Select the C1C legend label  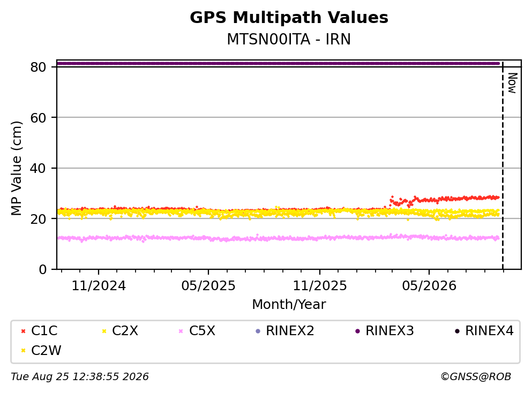coord(44,331)
